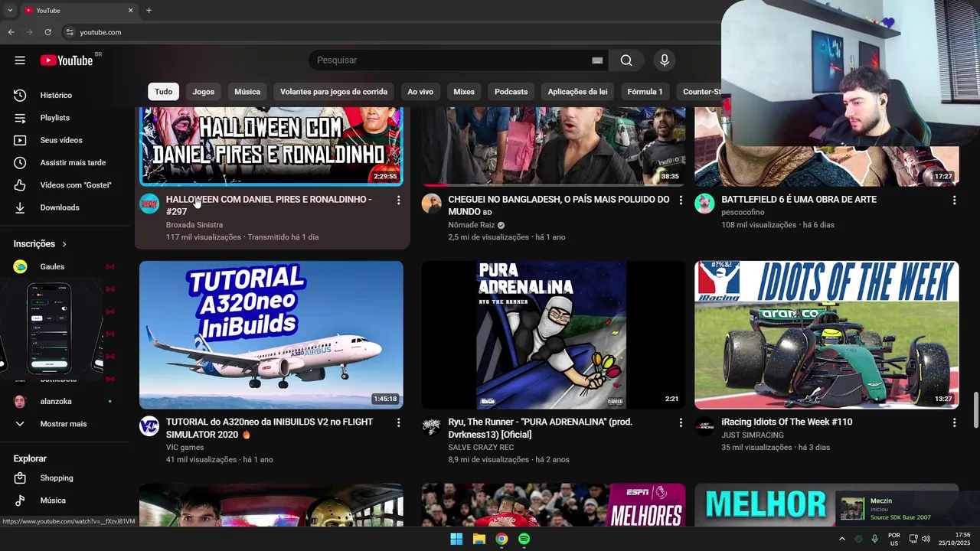Select the Aplicações da lei chip
The height and width of the screenshot is (551, 980).
(x=577, y=92)
